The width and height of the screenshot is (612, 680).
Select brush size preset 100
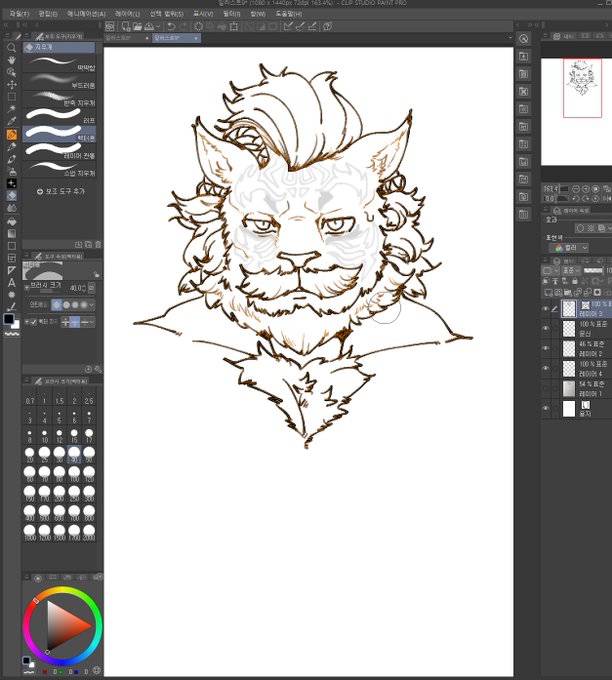click(74, 474)
